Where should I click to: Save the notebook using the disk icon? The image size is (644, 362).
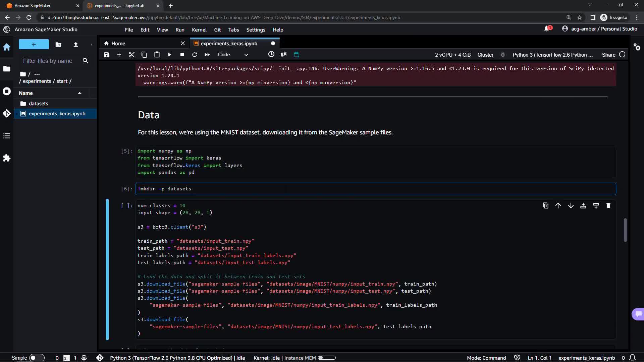click(106, 55)
